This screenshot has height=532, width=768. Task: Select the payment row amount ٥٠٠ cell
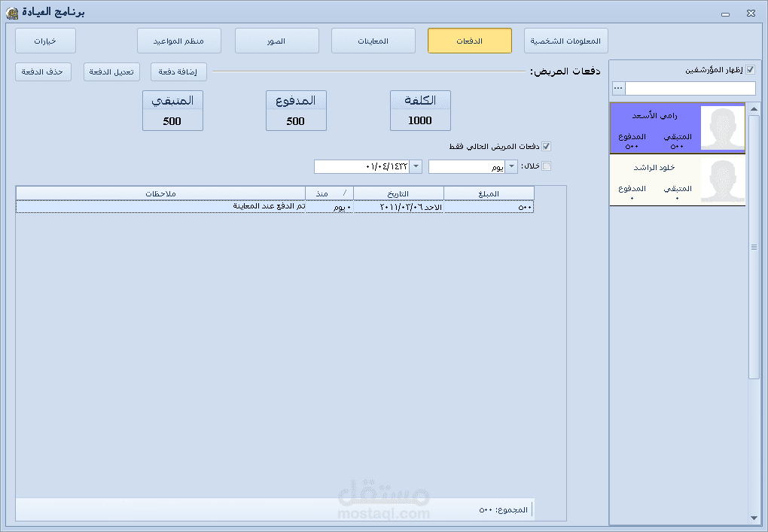489,207
